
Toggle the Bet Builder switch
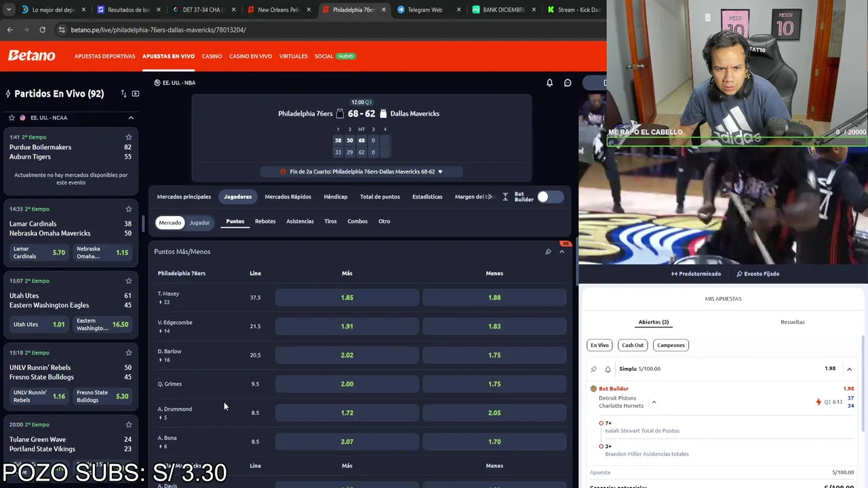tap(550, 197)
